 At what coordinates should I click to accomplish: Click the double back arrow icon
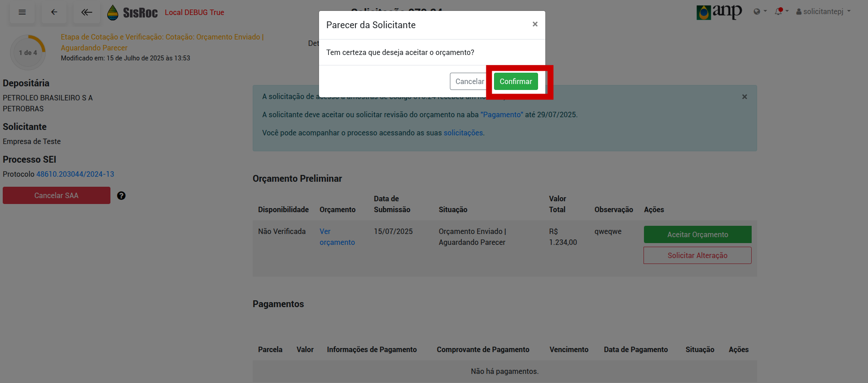[86, 12]
